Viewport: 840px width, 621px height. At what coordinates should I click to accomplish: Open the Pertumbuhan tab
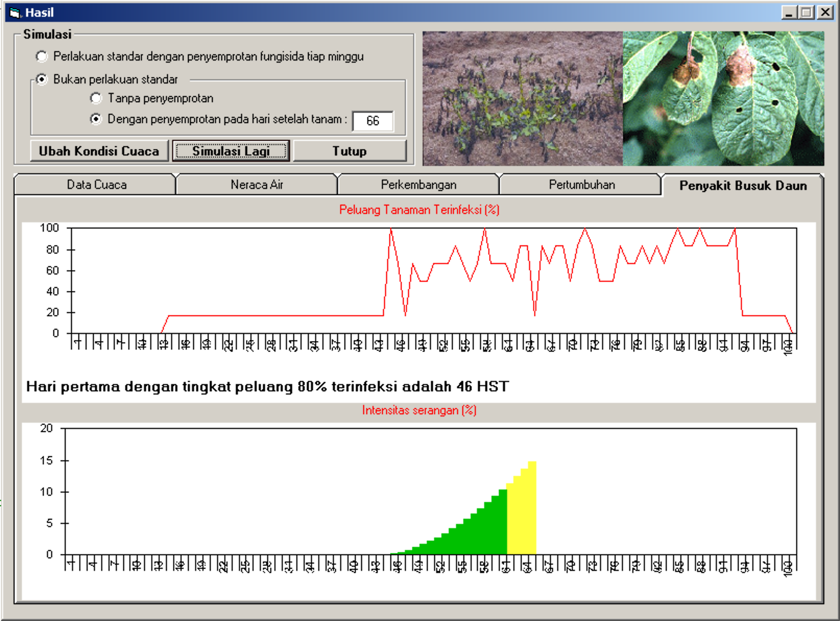coord(581,185)
